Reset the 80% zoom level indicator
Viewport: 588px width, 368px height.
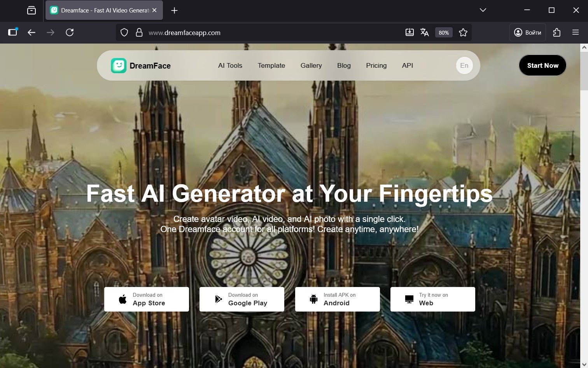[444, 33]
